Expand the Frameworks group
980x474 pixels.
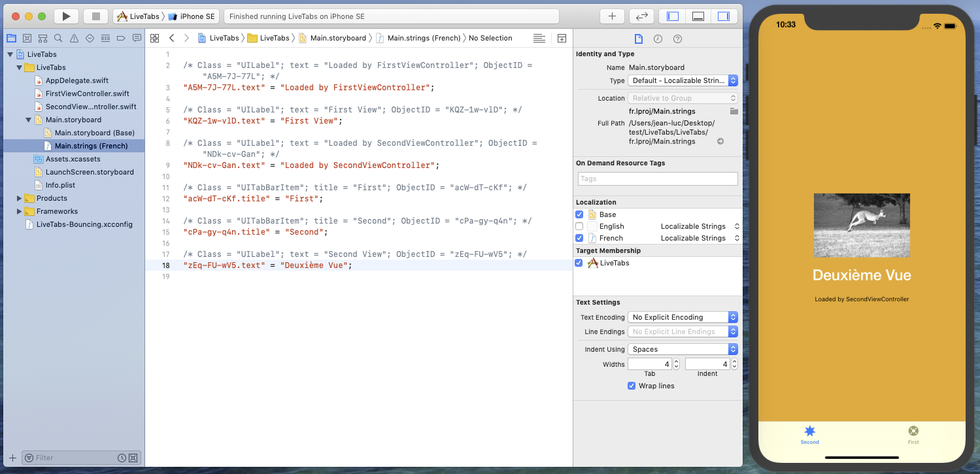tap(19, 211)
